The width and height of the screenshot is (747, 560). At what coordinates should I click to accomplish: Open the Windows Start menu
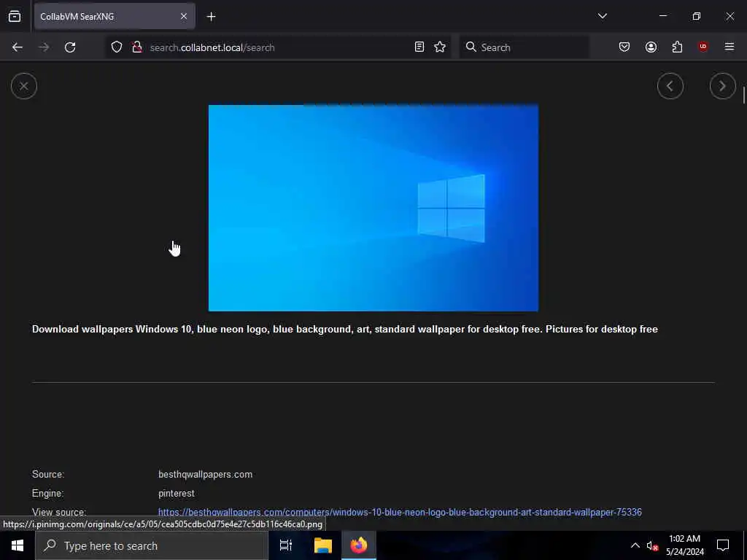tap(18, 545)
